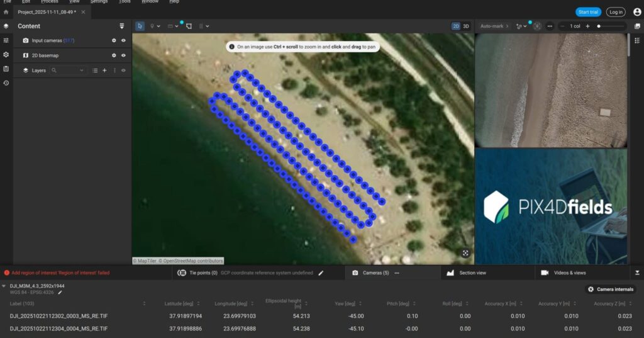Switch viewer to 3D mode
Viewport: 644px width, 338px height.
click(x=466, y=26)
